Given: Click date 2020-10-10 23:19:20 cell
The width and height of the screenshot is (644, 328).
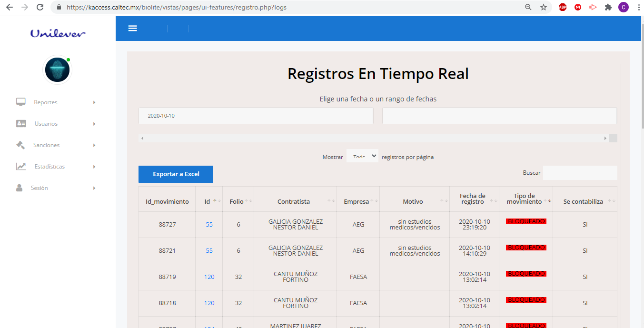Looking at the screenshot, I should point(474,225).
